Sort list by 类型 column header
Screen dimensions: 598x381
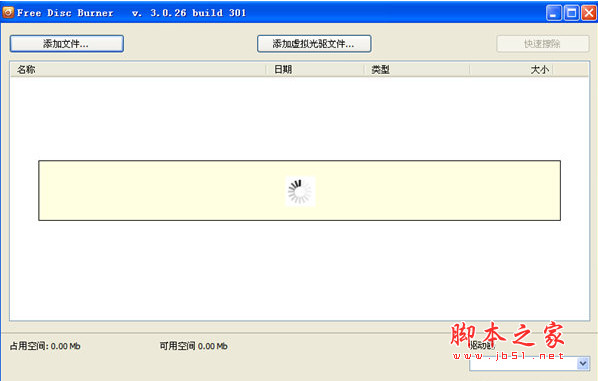point(417,70)
